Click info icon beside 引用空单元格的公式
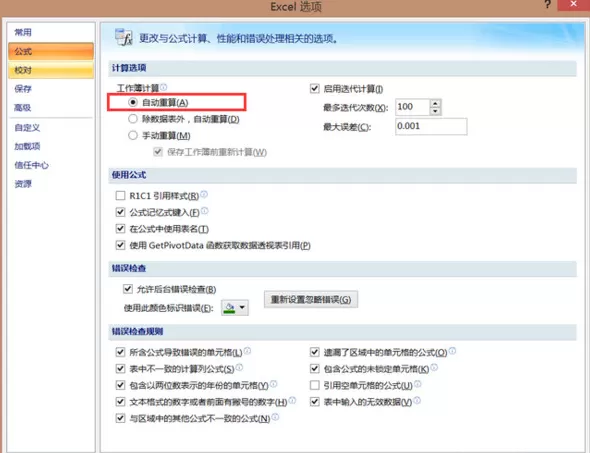Screen dimensions: 590x453 coord(418,384)
